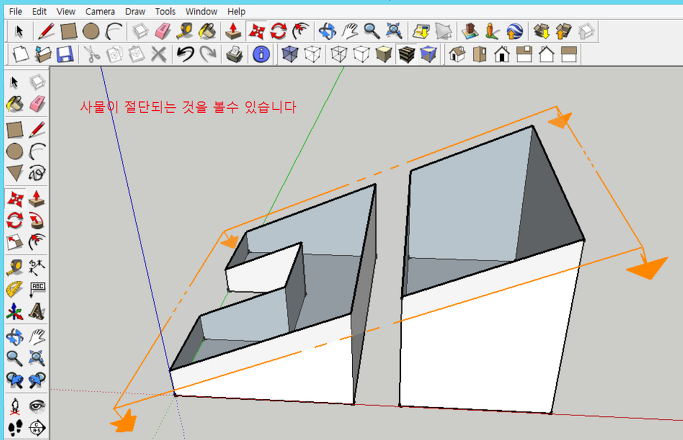Click the Add New Building icon
Screen dimensions: 683x440
470,31
